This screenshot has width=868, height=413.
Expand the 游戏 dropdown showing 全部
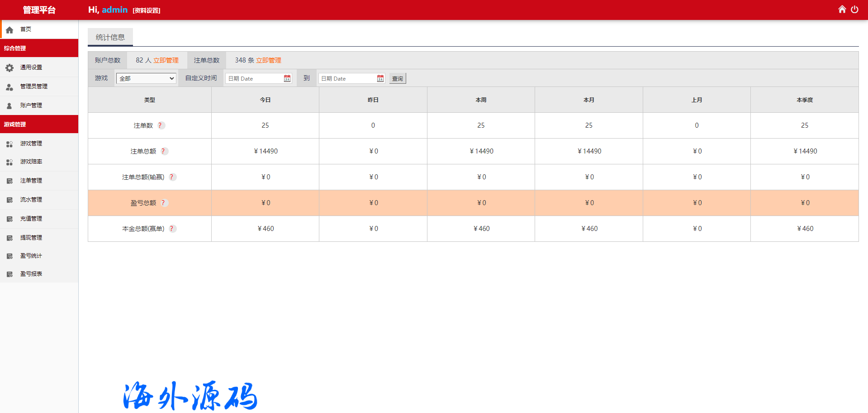point(146,79)
